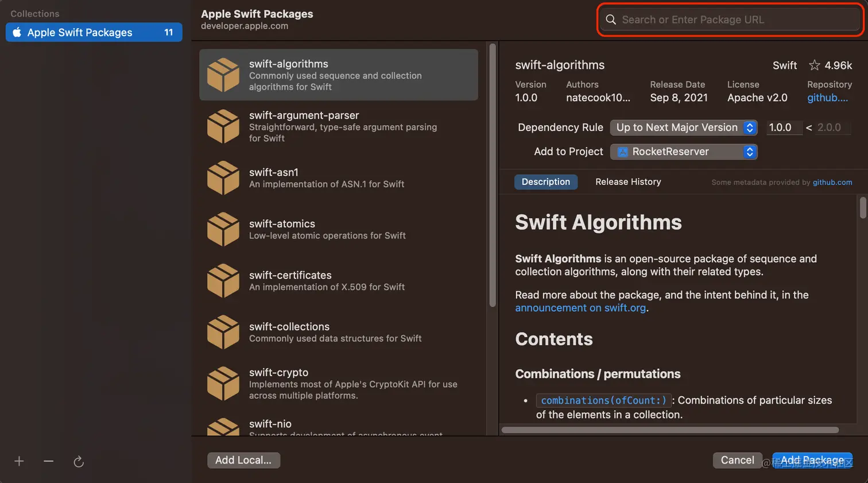Click the swift-crypto package box icon
Image resolution: width=868 pixels, height=483 pixels.
point(223,383)
